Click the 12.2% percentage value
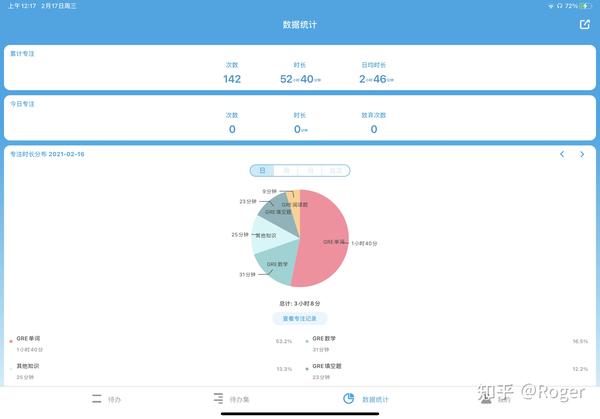Image resolution: width=600 pixels, height=419 pixels. pyautogui.click(x=580, y=369)
